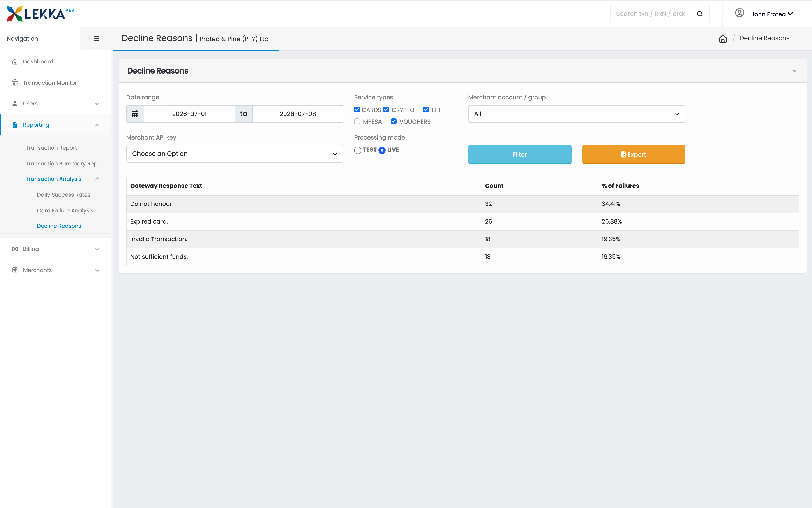Select TEST processing mode

tap(358, 150)
